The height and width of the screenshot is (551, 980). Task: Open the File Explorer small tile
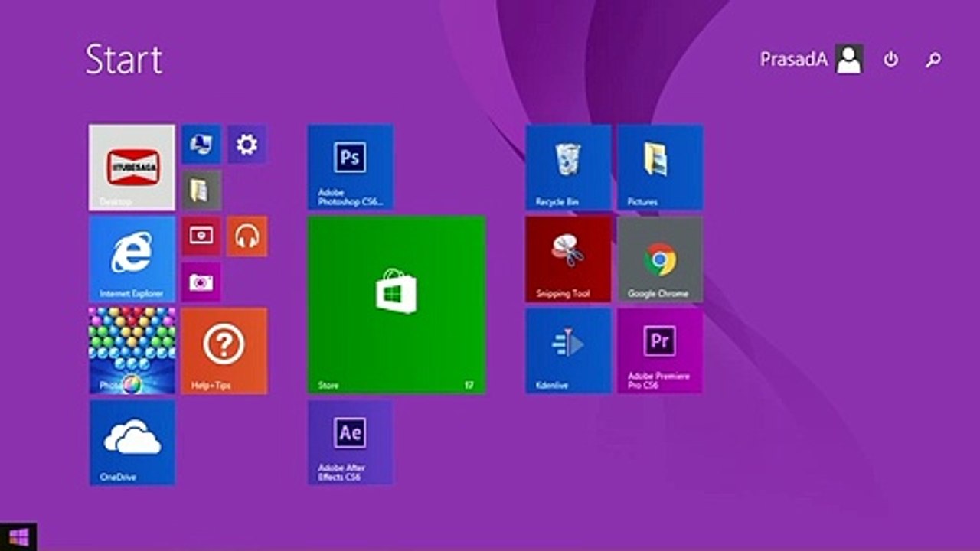tap(201, 190)
